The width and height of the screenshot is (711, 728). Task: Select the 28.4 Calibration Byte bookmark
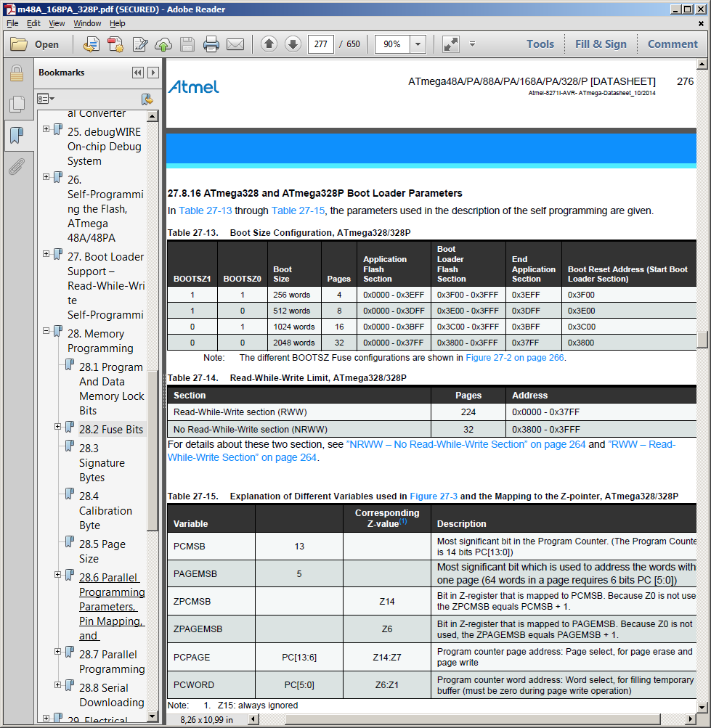click(105, 510)
